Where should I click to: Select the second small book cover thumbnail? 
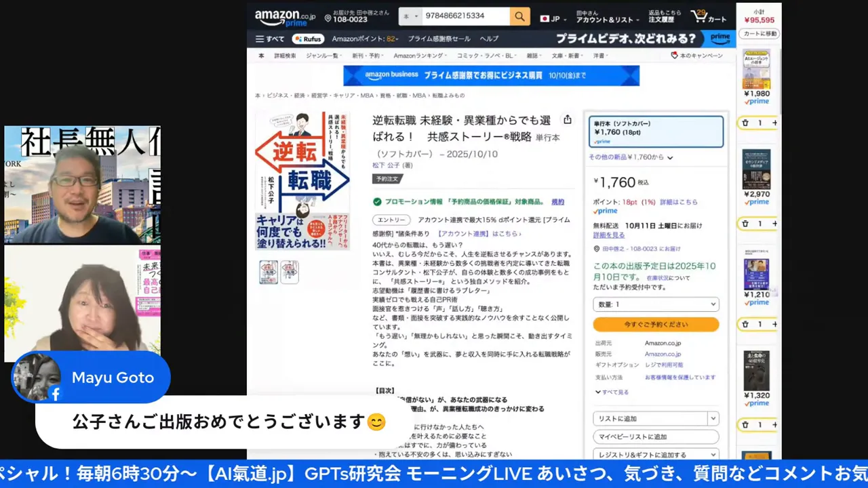coord(290,272)
